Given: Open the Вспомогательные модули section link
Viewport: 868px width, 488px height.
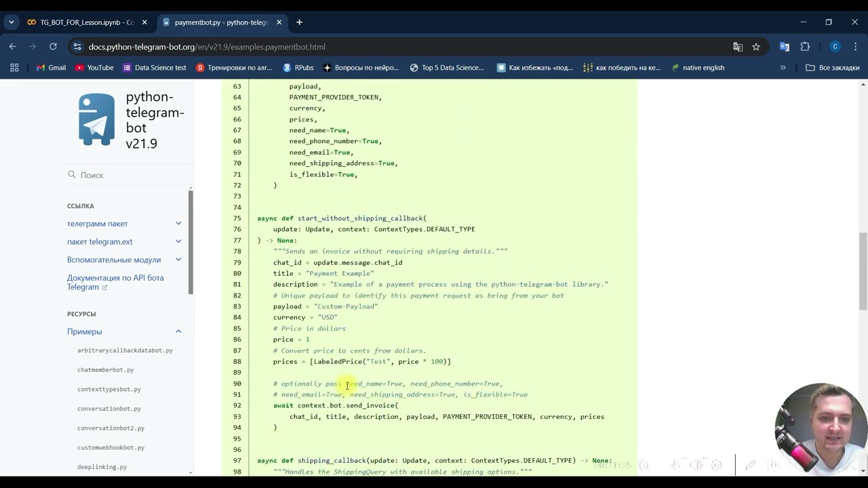Looking at the screenshot, I should point(114,260).
